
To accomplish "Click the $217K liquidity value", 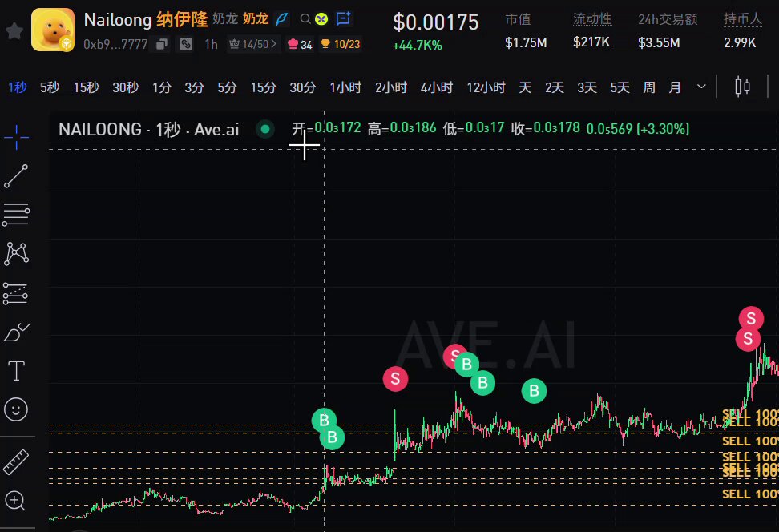I will [x=591, y=42].
